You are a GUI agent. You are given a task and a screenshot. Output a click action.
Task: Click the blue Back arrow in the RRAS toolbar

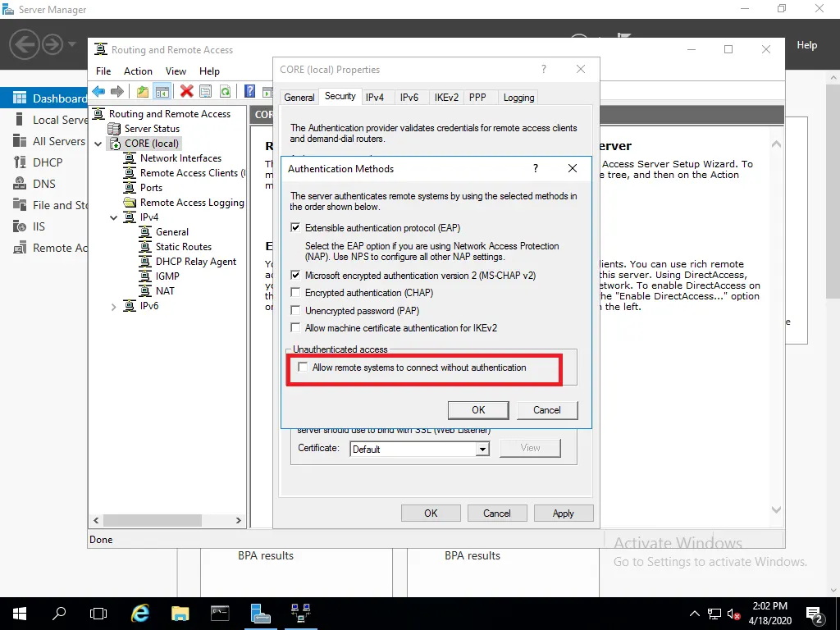tap(98, 92)
